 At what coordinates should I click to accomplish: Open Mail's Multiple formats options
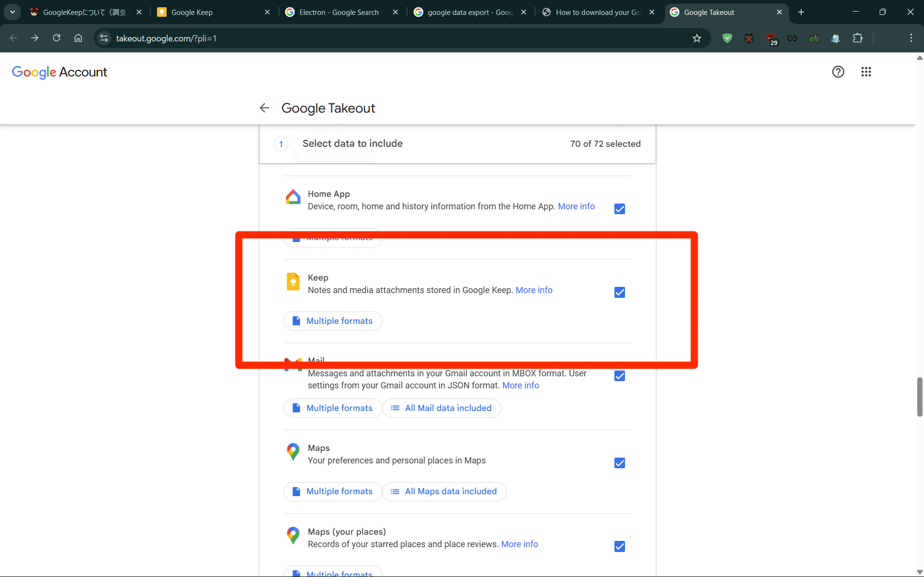tap(333, 408)
